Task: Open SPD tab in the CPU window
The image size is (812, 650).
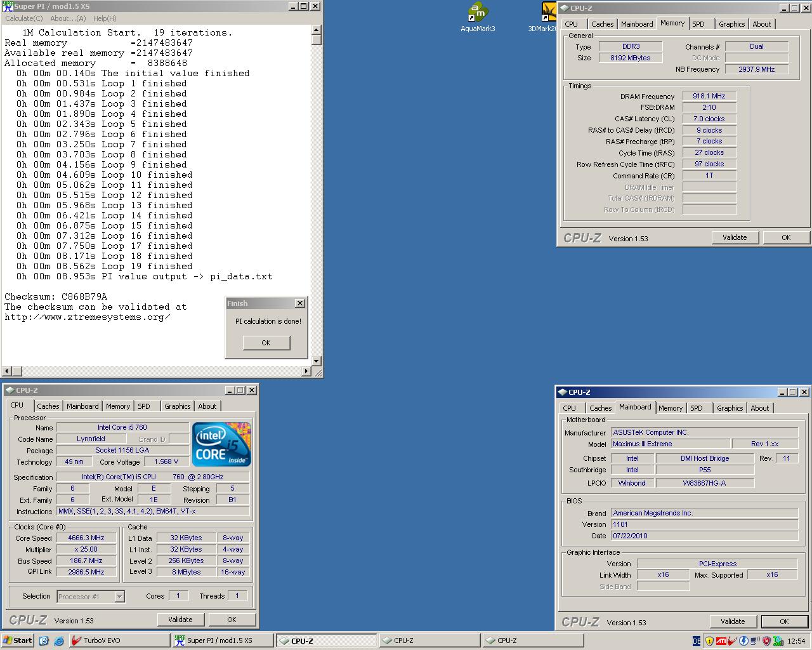Action: [x=144, y=406]
